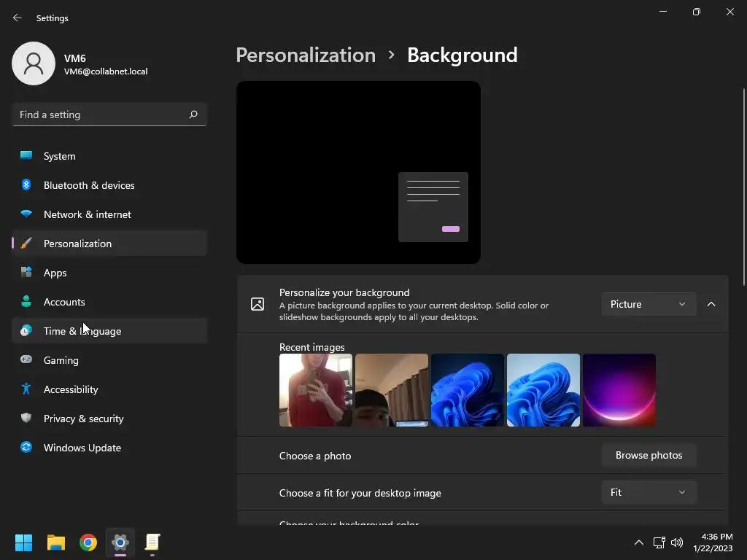747x560 pixels.
Task: Click the volume speaker tray icon
Action: (x=676, y=542)
